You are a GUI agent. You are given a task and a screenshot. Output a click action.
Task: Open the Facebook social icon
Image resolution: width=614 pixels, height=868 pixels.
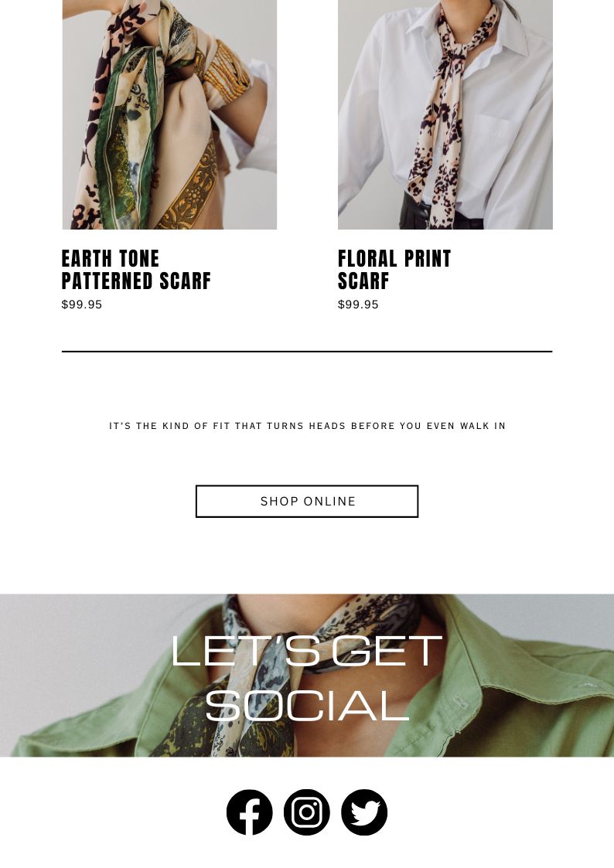click(x=249, y=812)
